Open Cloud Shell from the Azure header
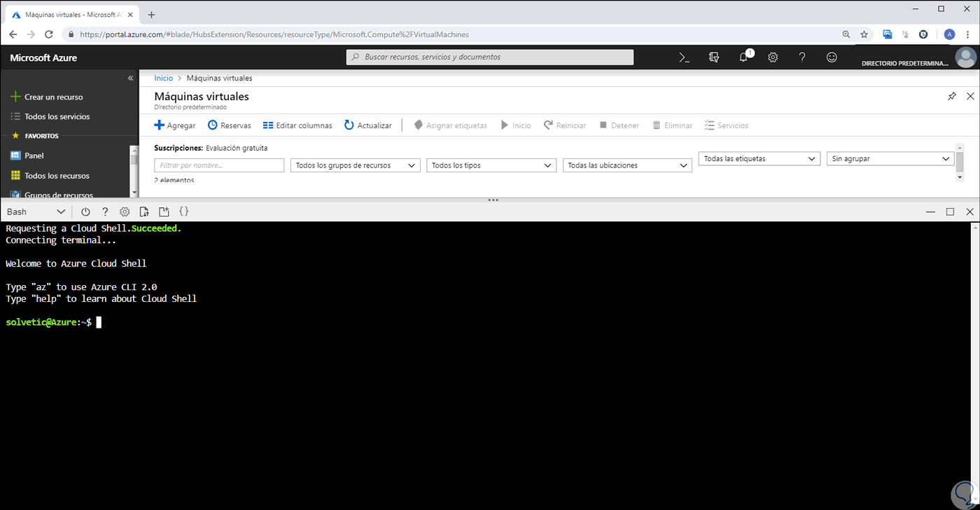Screen dimensions: 980x510 pyautogui.click(x=685, y=57)
